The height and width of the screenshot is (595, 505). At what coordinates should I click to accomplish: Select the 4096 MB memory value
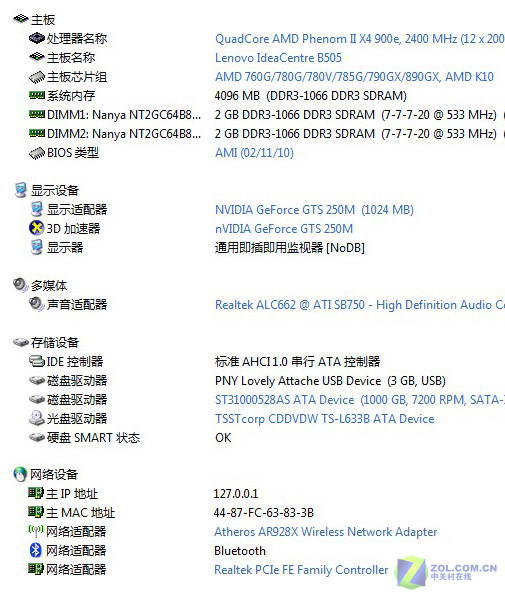310,96
